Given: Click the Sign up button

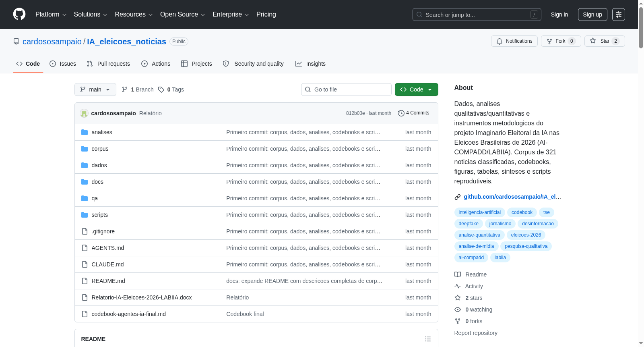Looking at the screenshot, I should tap(592, 15).
